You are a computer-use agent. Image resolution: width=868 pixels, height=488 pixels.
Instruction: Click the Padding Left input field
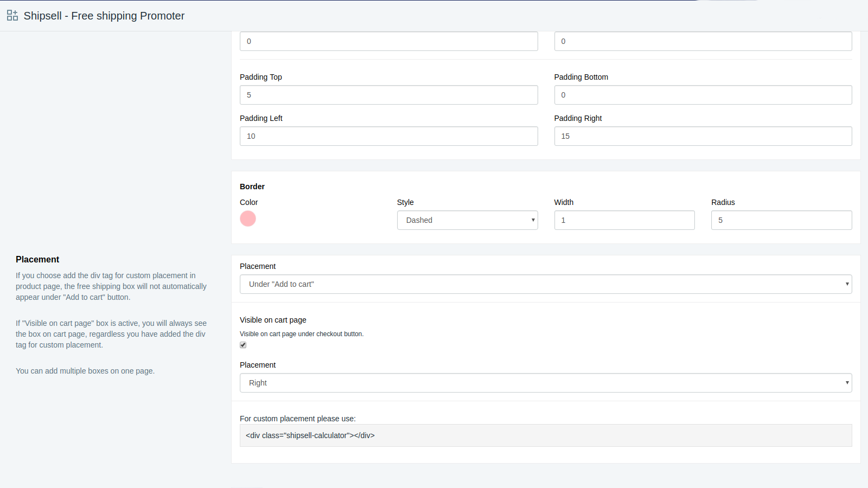(x=388, y=136)
